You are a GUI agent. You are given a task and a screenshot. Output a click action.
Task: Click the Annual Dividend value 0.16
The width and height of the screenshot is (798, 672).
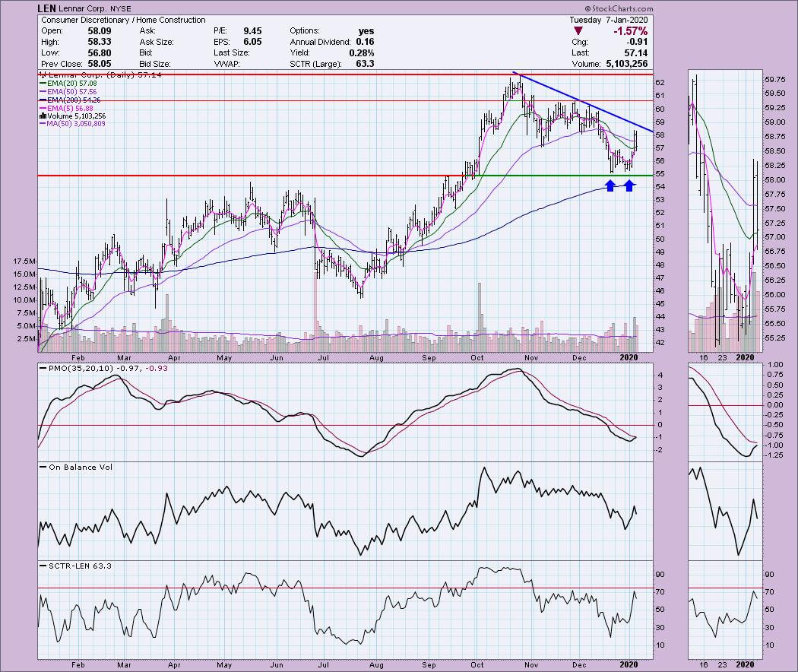click(366, 42)
